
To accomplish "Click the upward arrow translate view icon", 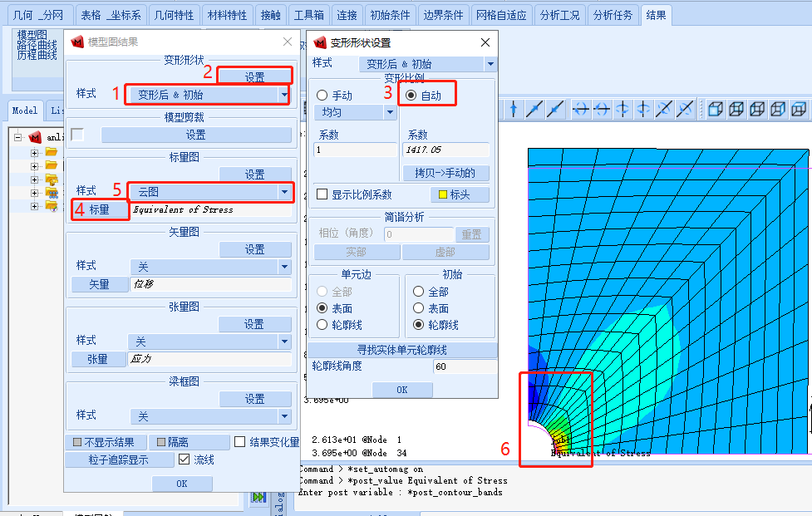I will coord(513,109).
